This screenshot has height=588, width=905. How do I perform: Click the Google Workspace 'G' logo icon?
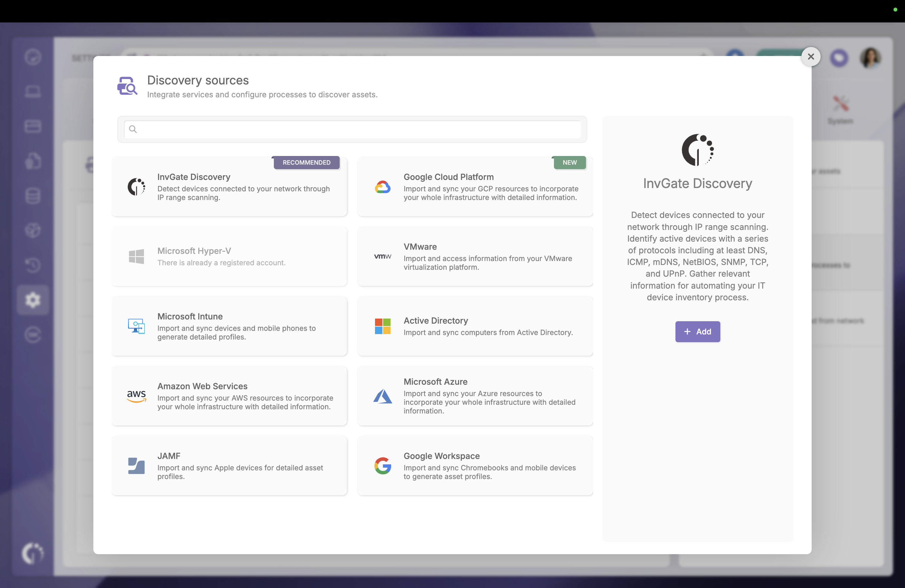(x=382, y=466)
